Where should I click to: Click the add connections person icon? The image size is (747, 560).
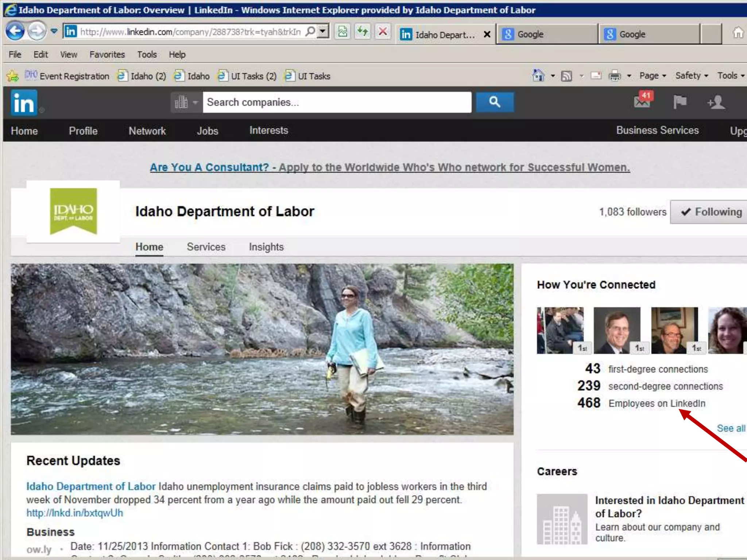click(716, 102)
